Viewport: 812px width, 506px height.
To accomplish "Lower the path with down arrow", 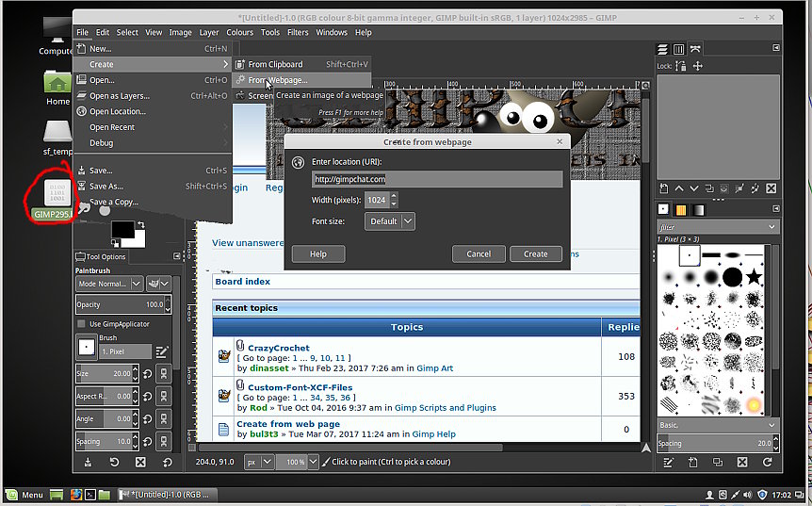I will coord(694,188).
